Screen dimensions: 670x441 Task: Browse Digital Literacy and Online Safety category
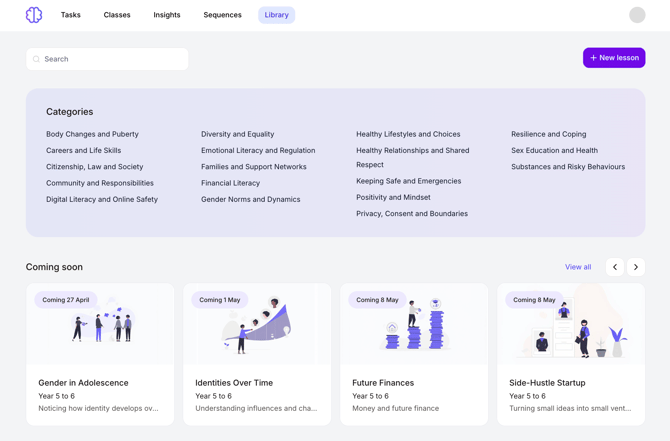pyautogui.click(x=101, y=199)
